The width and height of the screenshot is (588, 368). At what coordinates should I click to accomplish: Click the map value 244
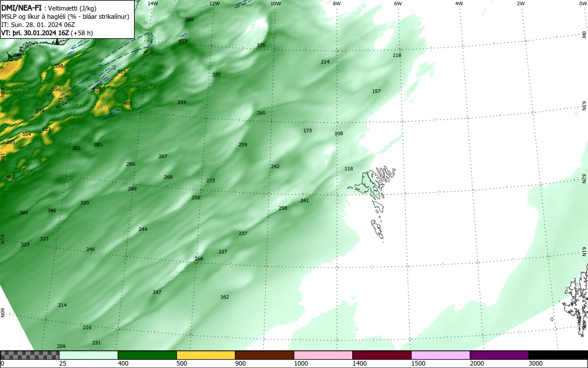coord(143,229)
